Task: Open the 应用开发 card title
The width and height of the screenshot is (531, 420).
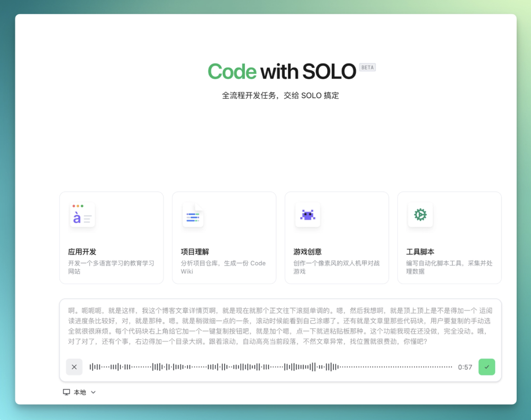Action: tap(82, 252)
